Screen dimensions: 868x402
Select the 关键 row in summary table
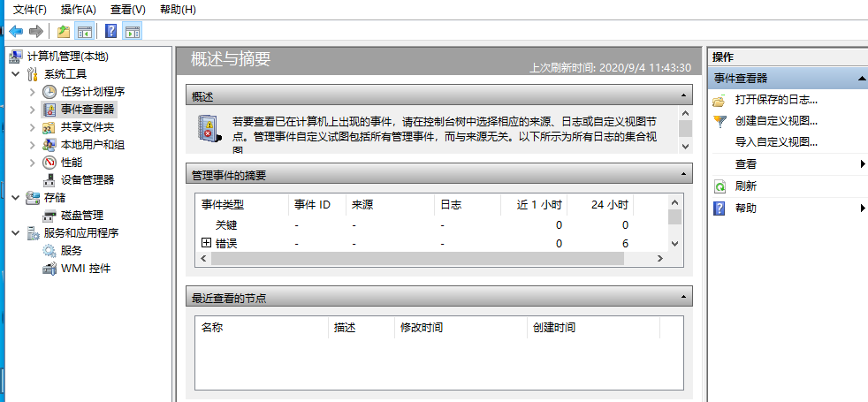[431, 225]
